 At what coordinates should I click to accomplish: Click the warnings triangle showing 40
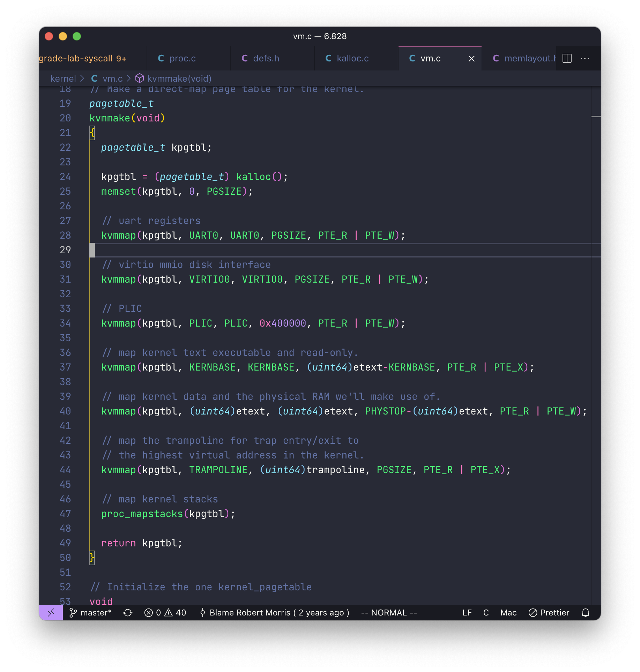click(169, 613)
